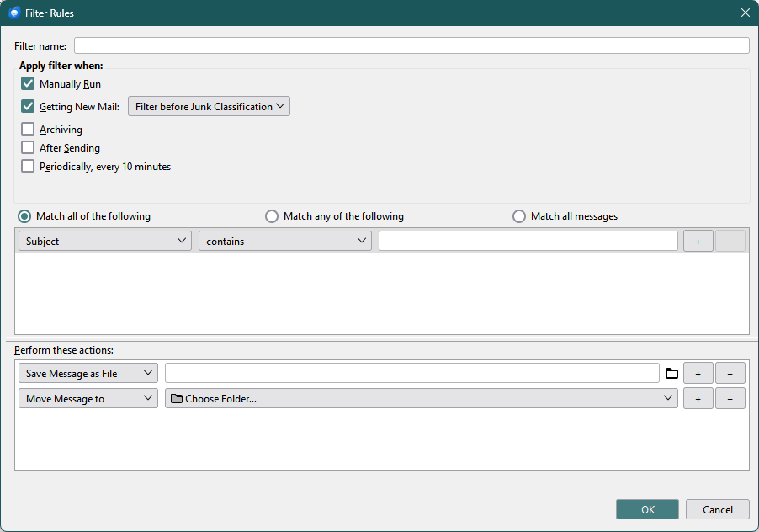Open Filter before Junk Classification dropdown
This screenshot has width=759, height=532.
[209, 106]
